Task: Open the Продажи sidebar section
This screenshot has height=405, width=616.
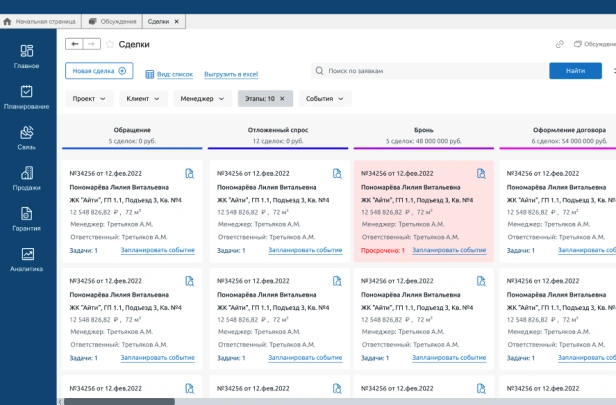Action: tap(26, 178)
